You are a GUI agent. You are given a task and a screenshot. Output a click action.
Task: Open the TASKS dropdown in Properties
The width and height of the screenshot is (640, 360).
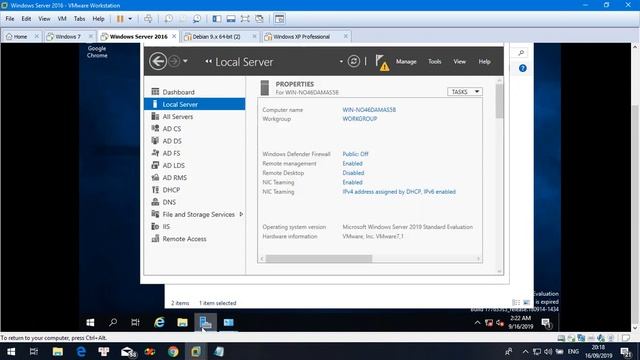click(x=464, y=92)
